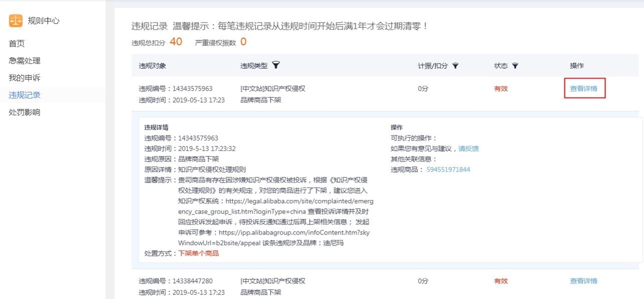Screen dimensions: 644x299
Task: Click 有效 status of record 14343575963
Action: click(x=501, y=88)
